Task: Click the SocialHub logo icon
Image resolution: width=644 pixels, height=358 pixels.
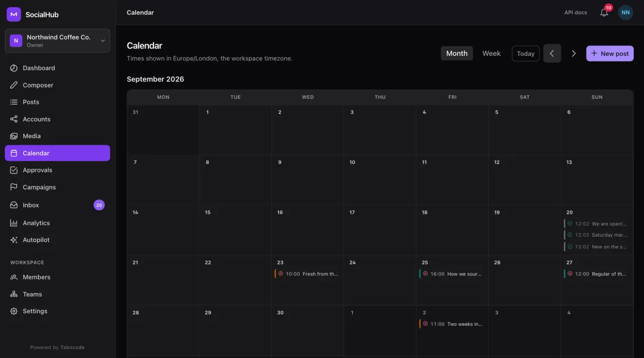Action: tap(14, 15)
